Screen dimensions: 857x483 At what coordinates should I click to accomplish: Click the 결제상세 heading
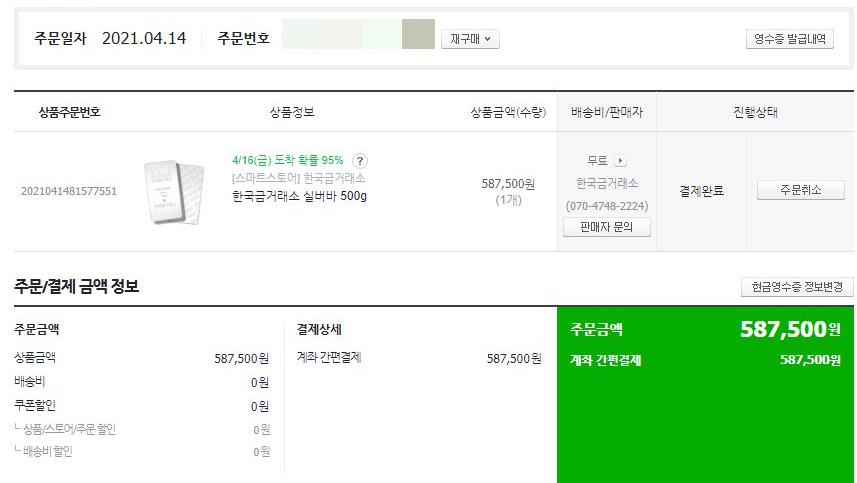pos(319,329)
